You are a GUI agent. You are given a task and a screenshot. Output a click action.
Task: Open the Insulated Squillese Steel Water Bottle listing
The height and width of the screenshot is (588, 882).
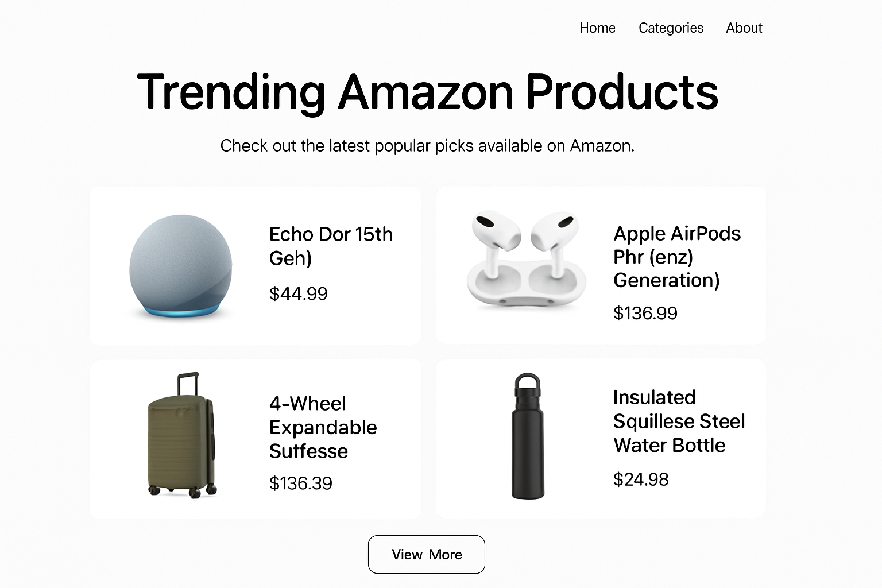point(679,421)
